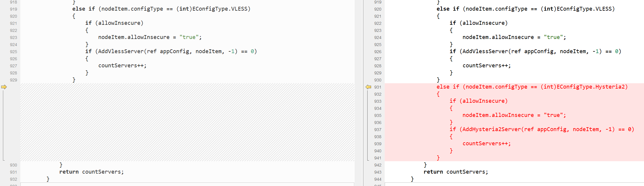Click the red 'if (allowInsecure)' line at 933
Screen dimensions: 644x186
click(x=479, y=101)
